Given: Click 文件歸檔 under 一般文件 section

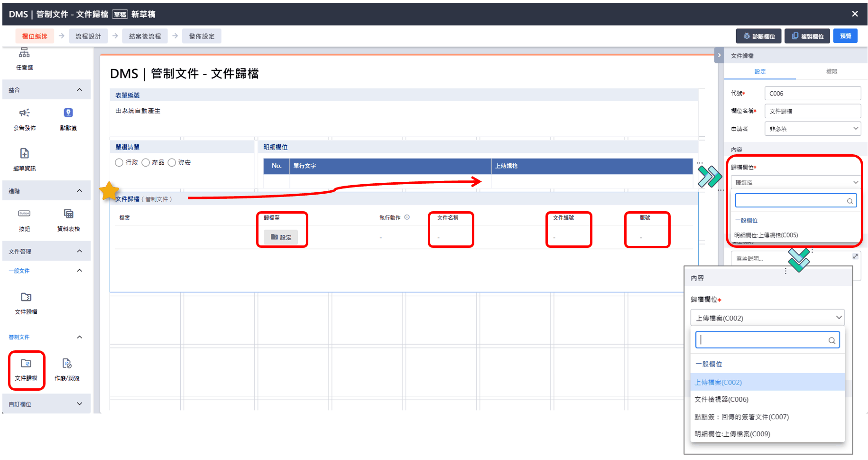Looking at the screenshot, I should coord(26,304).
